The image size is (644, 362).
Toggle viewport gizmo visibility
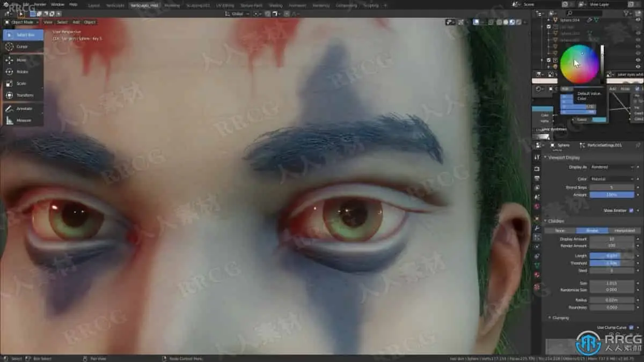[x=462, y=22]
